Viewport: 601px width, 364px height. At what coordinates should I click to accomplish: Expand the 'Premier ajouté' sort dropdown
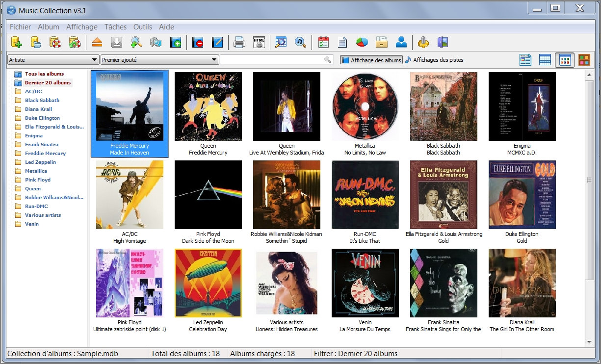(x=159, y=60)
